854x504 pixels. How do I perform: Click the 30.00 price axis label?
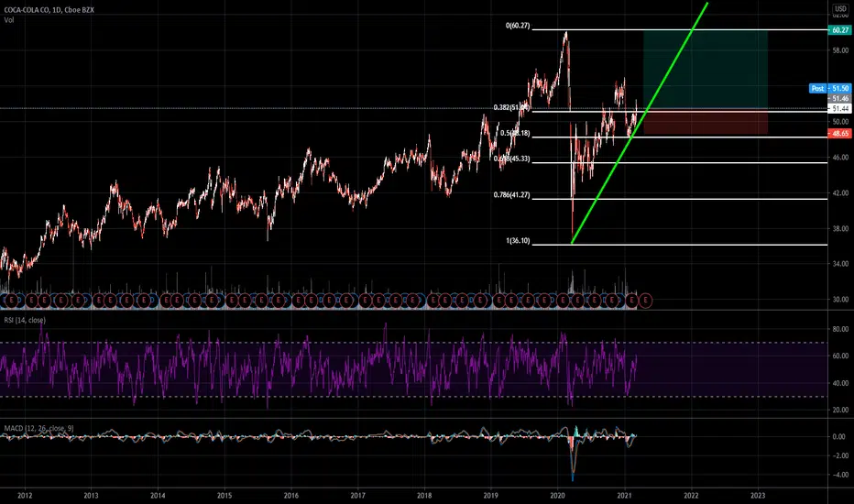pos(840,299)
